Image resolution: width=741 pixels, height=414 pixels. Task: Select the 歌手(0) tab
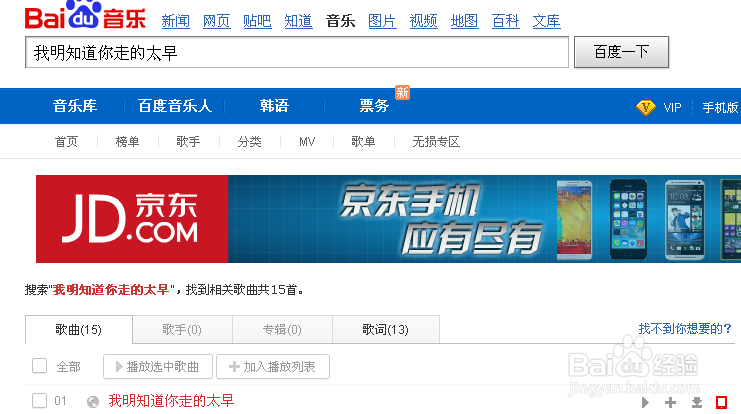point(182,329)
